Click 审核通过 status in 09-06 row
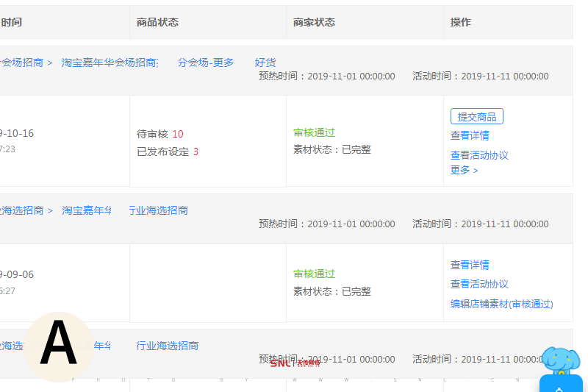The height and width of the screenshot is (392, 588). (314, 274)
